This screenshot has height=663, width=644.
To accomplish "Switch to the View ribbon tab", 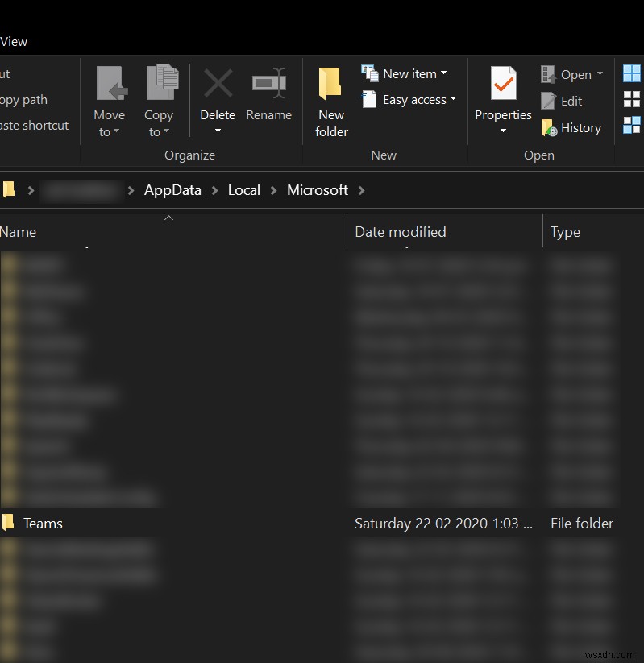I will point(14,41).
